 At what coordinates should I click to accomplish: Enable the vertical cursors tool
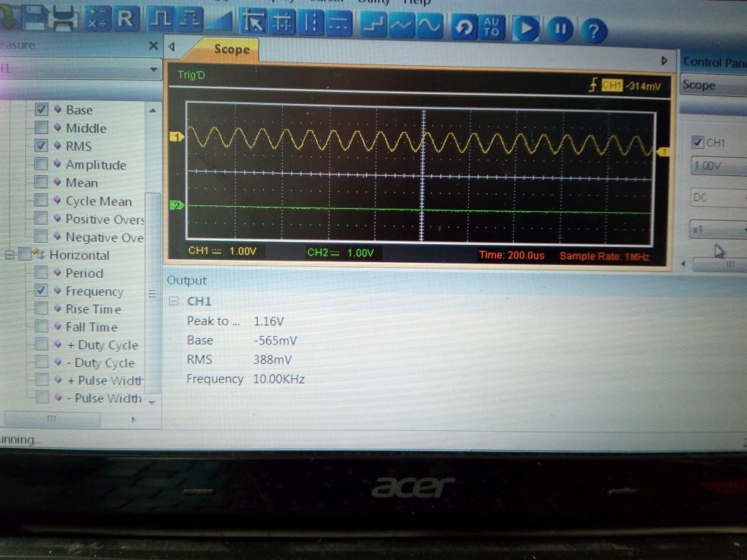click(x=310, y=23)
